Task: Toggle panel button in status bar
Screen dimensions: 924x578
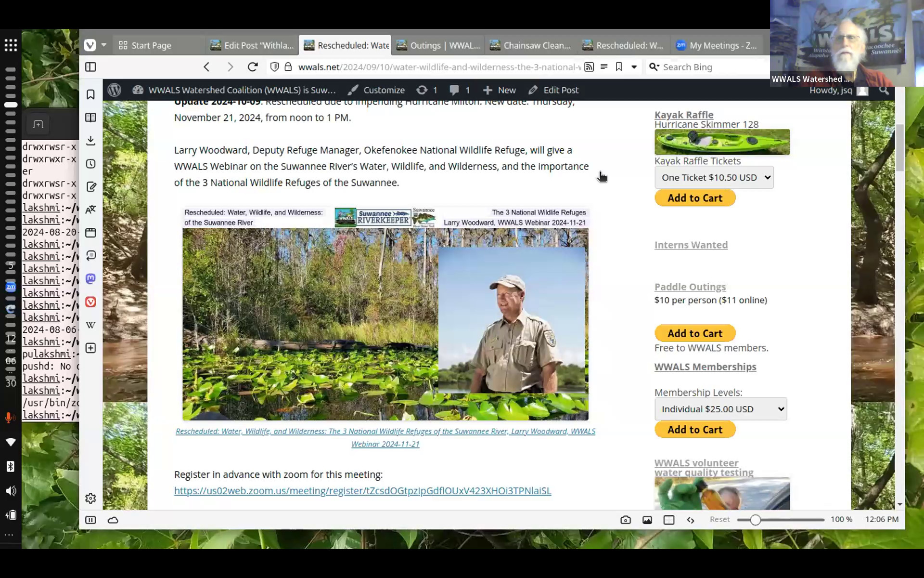Action: [90, 520]
